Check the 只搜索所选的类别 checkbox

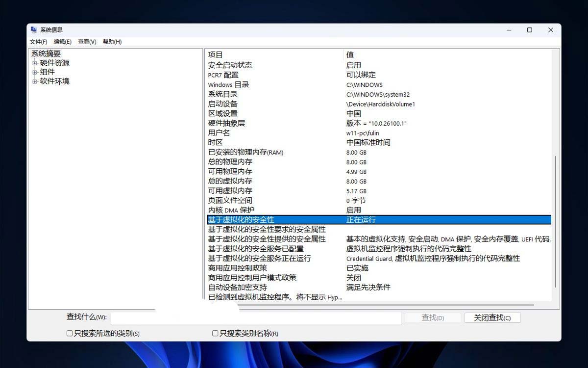click(69, 333)
